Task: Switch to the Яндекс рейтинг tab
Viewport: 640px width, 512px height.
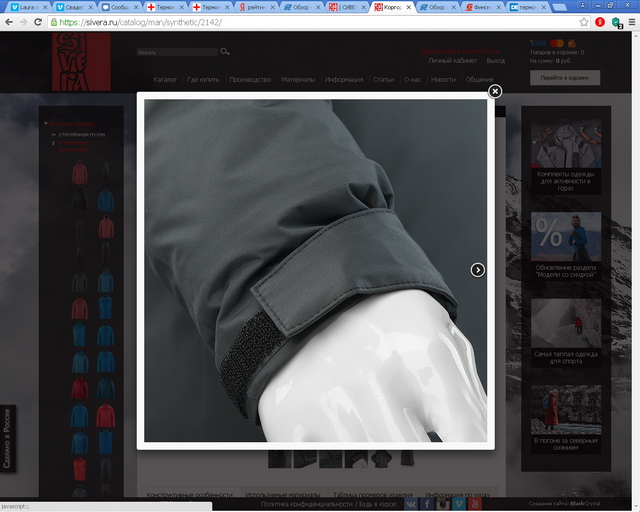Action: (x=257, y=7)
